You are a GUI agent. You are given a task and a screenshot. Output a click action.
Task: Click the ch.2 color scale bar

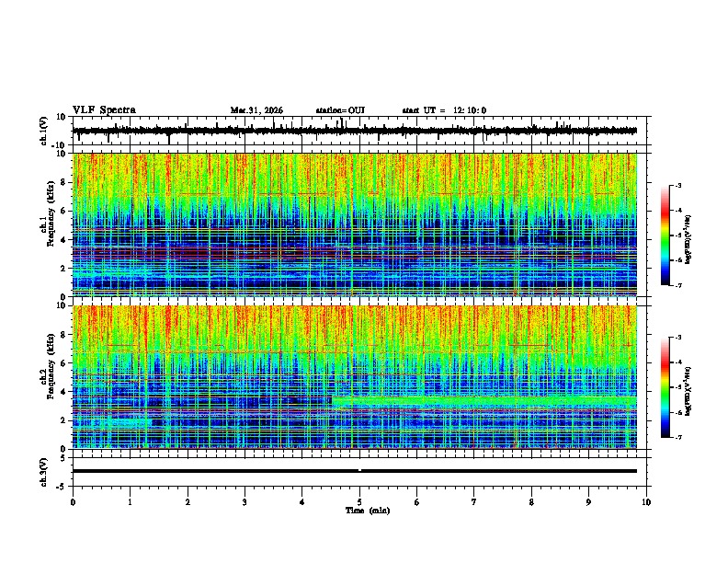(x=665, y=387)
